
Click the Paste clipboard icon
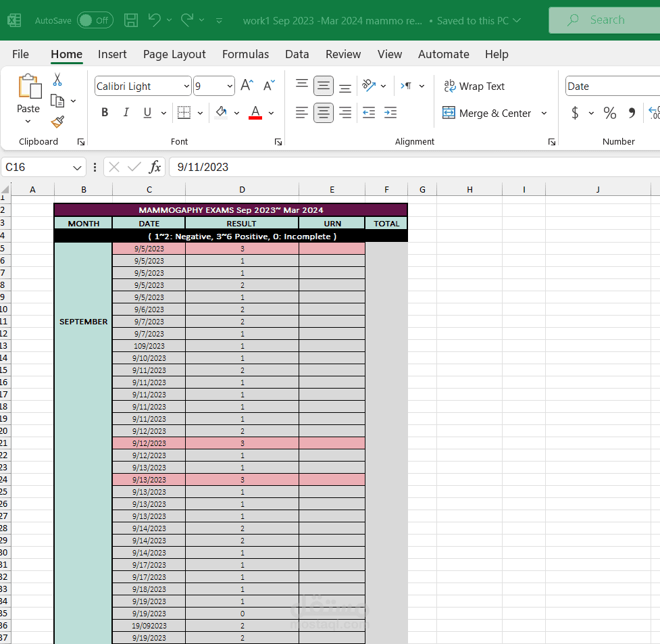(29, 86)
